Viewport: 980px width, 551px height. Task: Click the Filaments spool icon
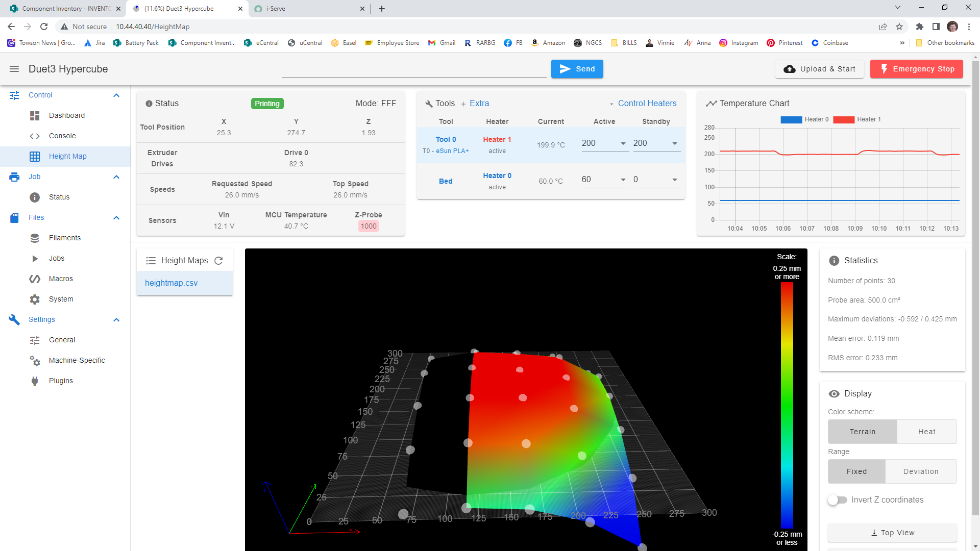click(x=35, y=238)
